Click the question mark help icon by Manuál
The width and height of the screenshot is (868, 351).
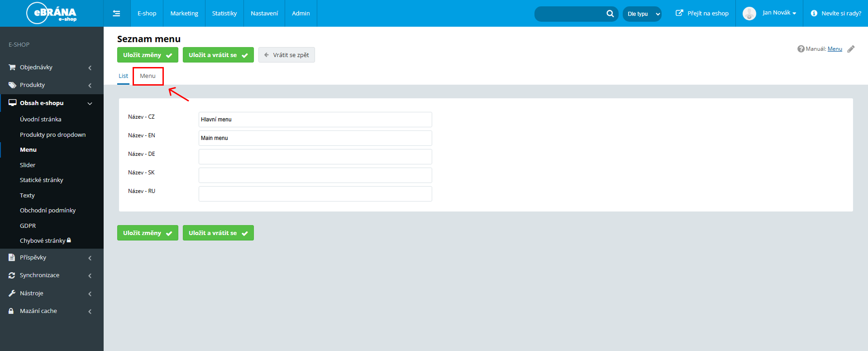coord(801,49)
